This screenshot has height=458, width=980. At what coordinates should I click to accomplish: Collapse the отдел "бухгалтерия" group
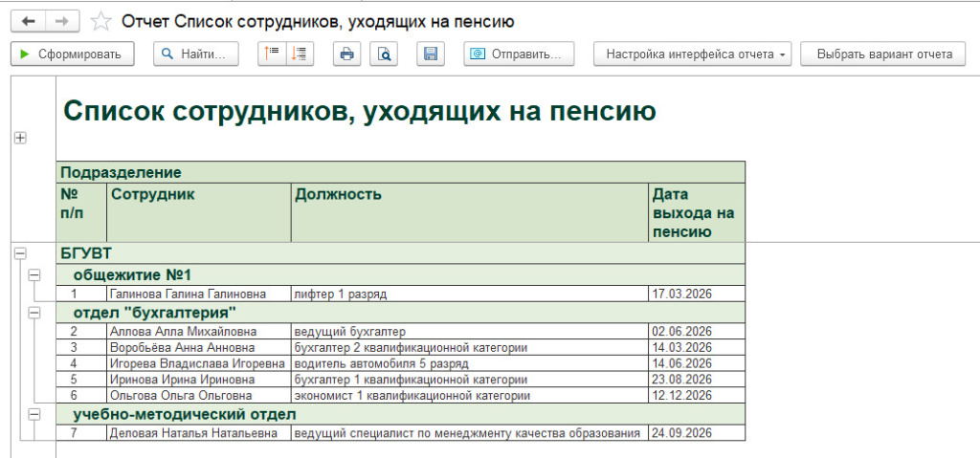tap(35, 312)
